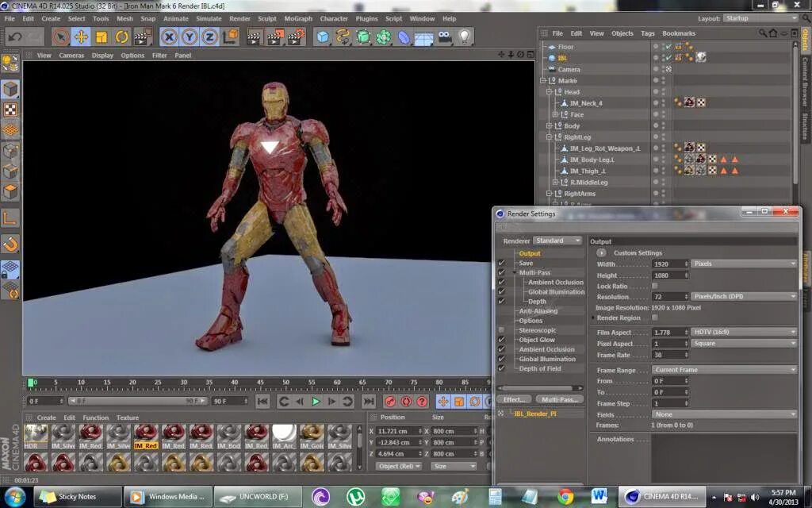Go to start of animation

click(x=262, y=401)
